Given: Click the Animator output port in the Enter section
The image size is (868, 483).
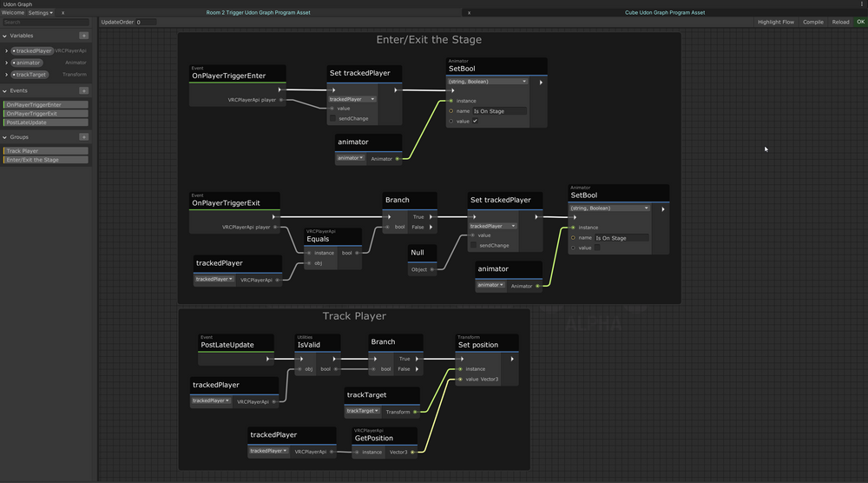Looking at the screenshot, I should pyautogui.click(x=398, y=159).
